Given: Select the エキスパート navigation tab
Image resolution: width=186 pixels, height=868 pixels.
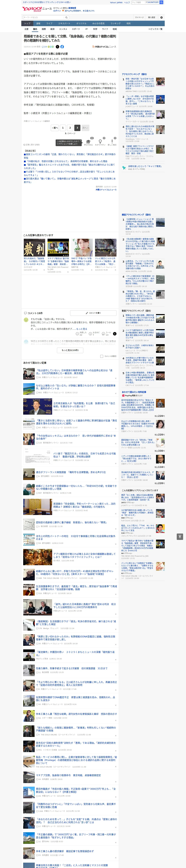Looking at the screenshot, I should 64,24.
